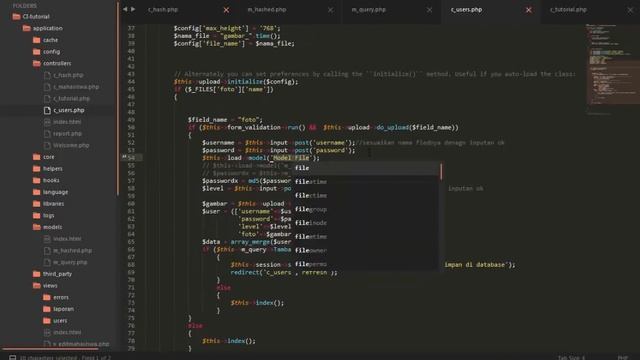
Task: Close the m_hashed.php tab
Action: point(330,10)
